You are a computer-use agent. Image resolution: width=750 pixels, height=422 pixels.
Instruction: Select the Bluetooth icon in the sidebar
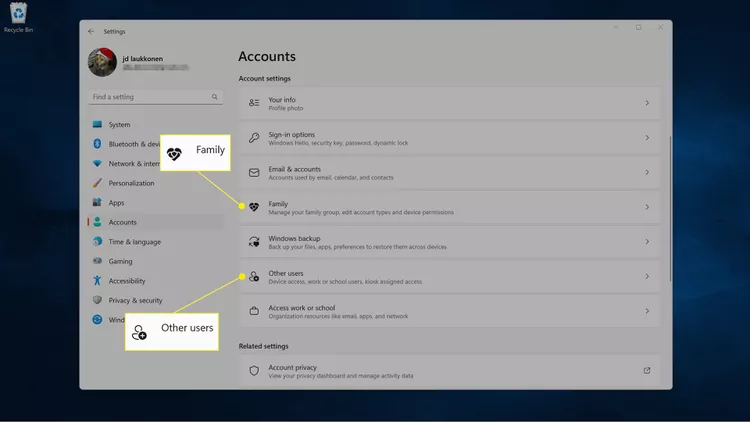97,144
